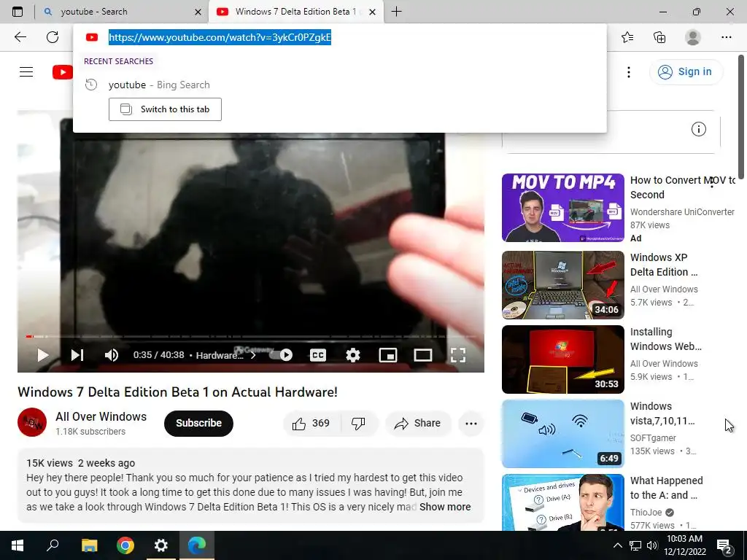Play the video
The image size is (747, 560).
43,355
